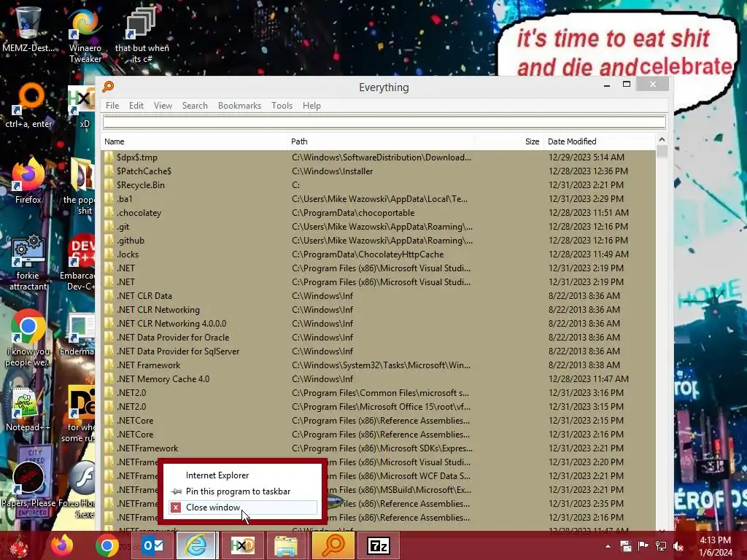Open HxD hex editor from the taskbar
The height and width of the screenshot is (560, 747).
(x=242, y=545)
